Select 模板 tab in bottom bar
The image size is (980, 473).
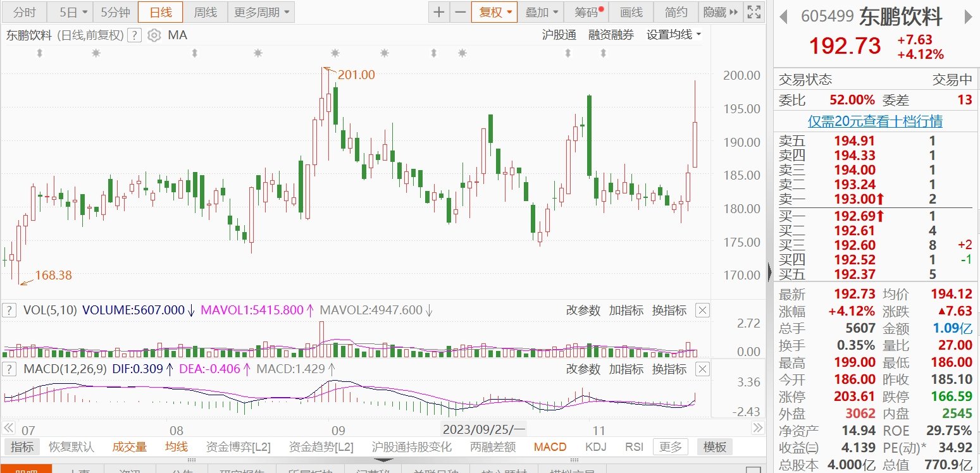tap(715, 447)
